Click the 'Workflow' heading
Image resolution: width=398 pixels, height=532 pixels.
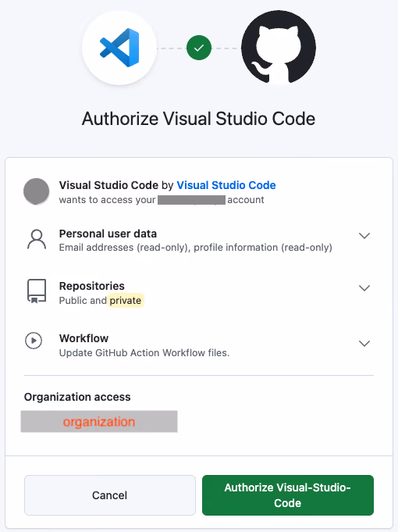[84, 338]
